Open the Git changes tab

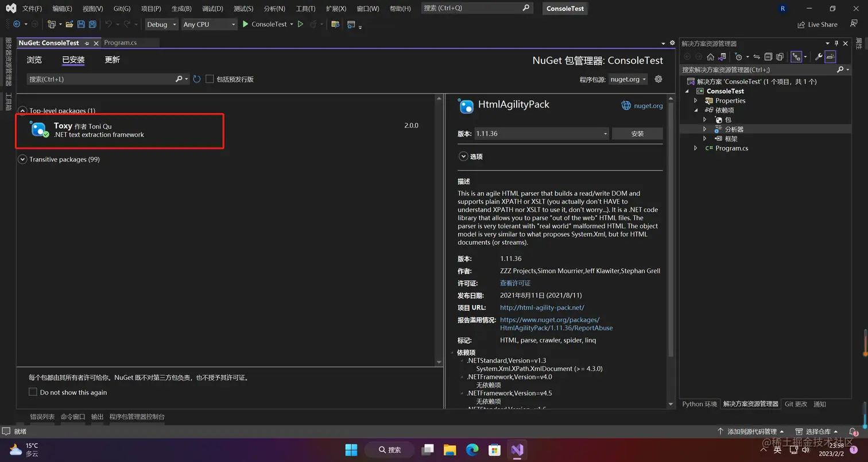click(x=796, y=404)
